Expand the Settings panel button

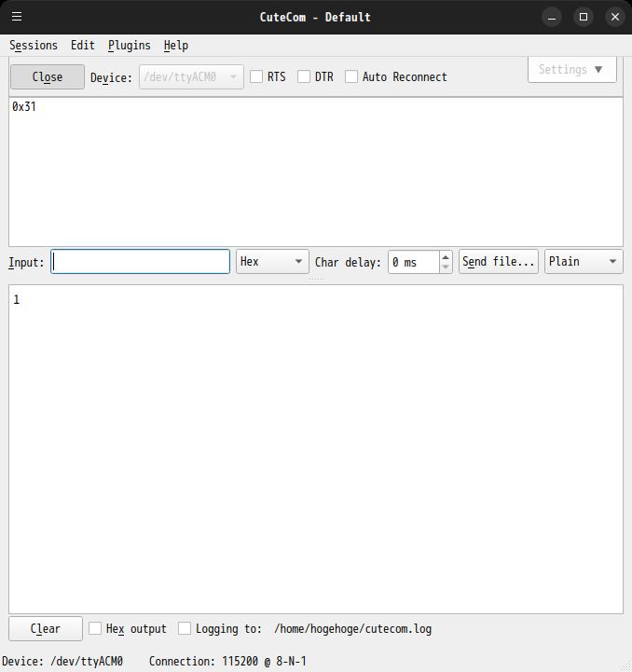point(572,69)
